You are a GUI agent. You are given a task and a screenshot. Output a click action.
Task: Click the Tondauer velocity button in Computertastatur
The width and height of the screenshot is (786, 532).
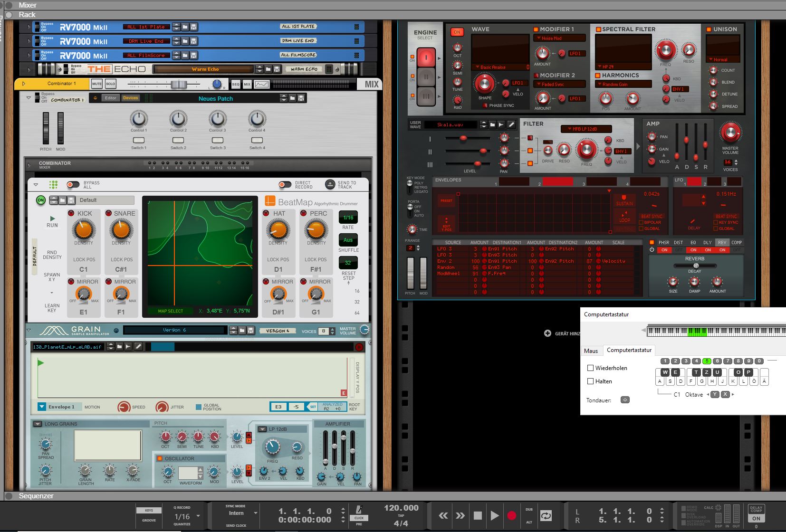click(625, 400)
